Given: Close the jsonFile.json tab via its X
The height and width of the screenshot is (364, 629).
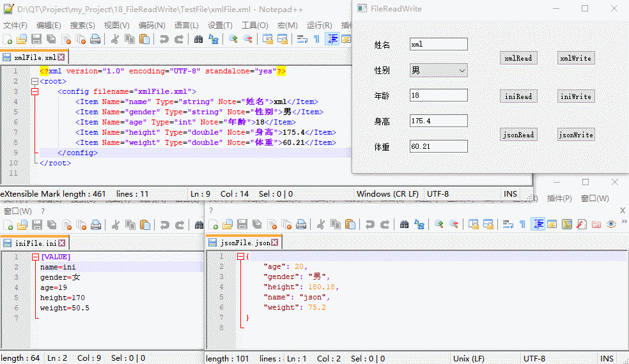Looking at the screenshot, I should 275,243.
